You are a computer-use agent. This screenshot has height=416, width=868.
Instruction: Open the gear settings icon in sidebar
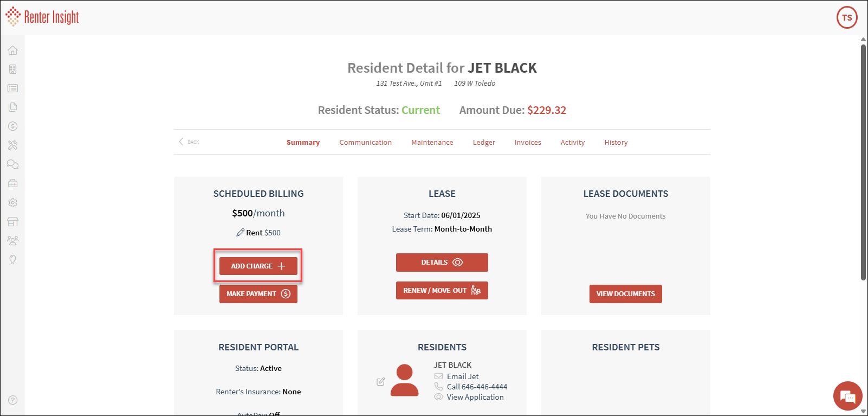13,202
